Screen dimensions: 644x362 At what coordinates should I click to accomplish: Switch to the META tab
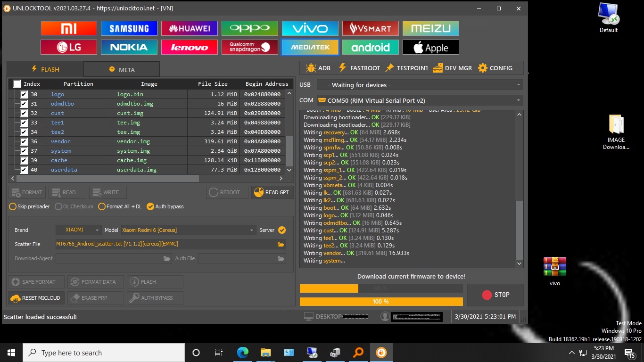point(122,69)
